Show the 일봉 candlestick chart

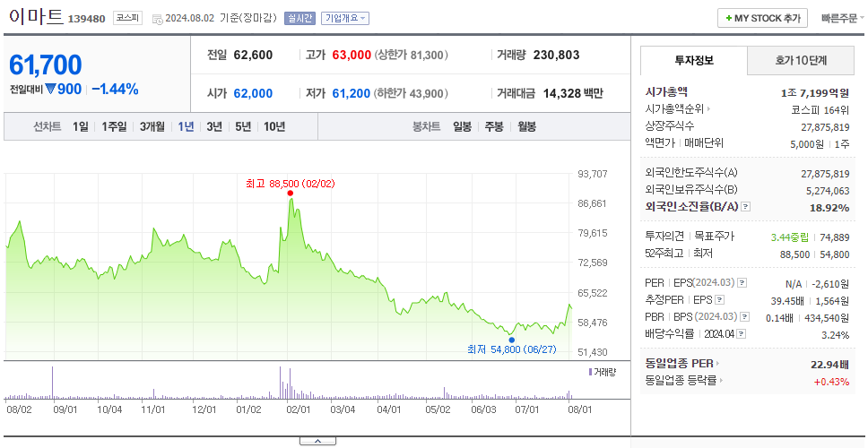[462, 126]
